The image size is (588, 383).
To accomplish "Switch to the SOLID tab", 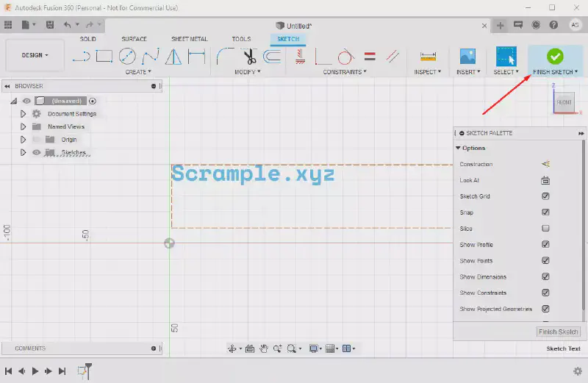I will pyautogui.click(x=88, y=39).
